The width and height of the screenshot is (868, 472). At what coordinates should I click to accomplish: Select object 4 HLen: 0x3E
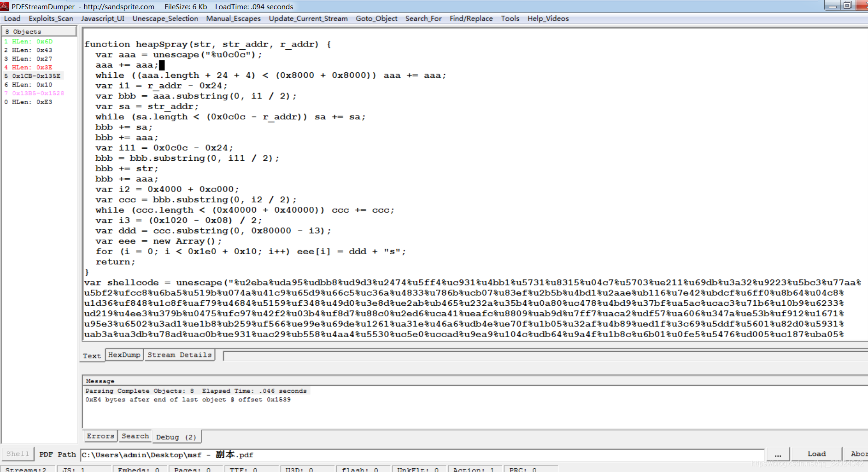[x=29, y=67]
